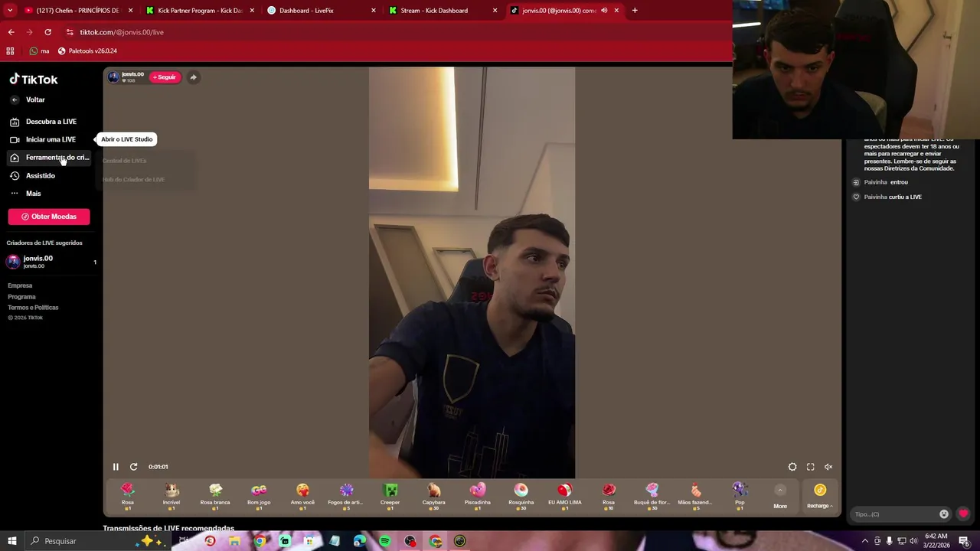This screenshot has width=980, height=551.
Task: Enter fullscreen mode on the video
Action: [811, 467]
